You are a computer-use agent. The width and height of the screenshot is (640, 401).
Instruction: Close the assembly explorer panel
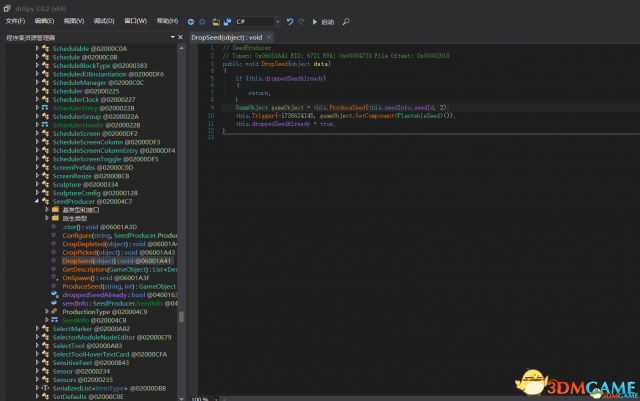180,37
